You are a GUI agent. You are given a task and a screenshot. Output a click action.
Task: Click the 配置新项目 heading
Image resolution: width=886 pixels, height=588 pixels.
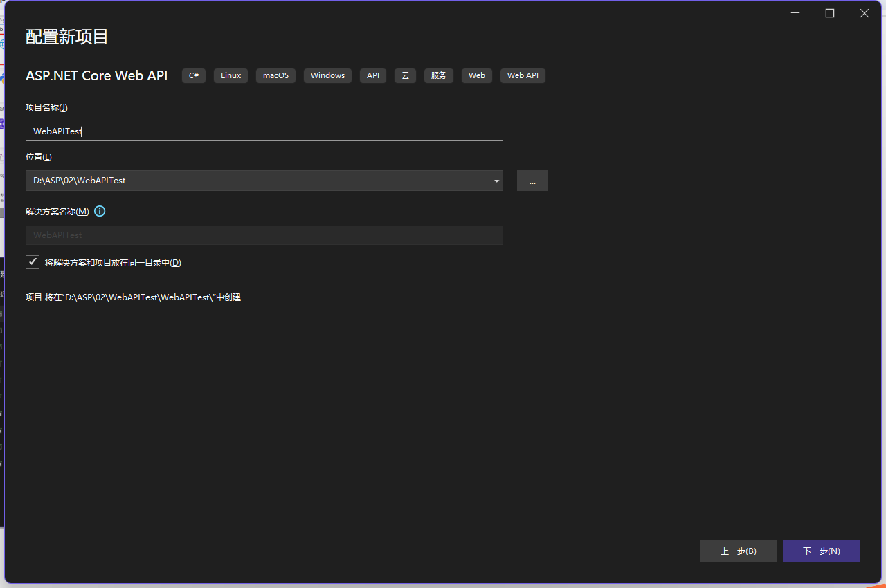point(67,37)
